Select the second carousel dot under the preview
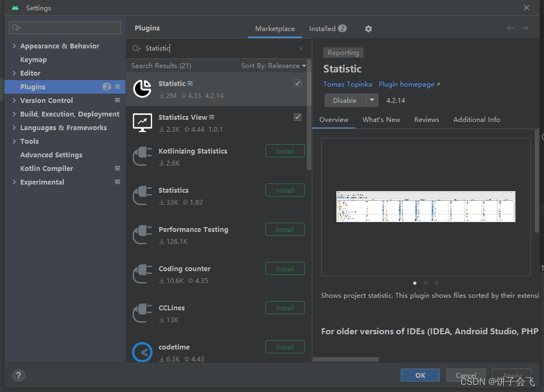 tap(425, 283)
